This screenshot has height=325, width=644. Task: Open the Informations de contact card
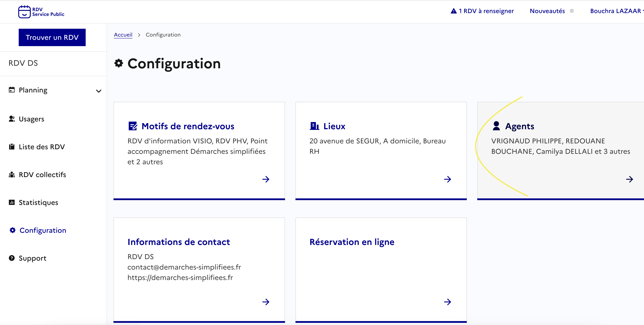pyautogui.click(x=179, y=242)
